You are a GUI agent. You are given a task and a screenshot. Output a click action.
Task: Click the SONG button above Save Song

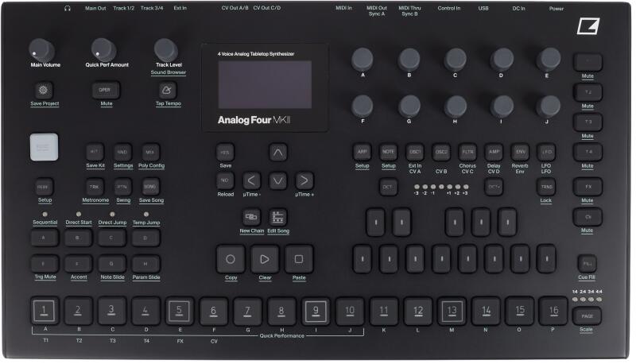pyautogui.click(x=150, y=187)
